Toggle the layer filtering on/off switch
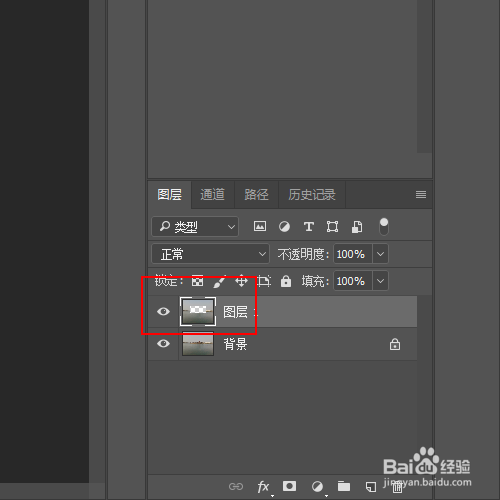The height and width of the screenshot is (500, 500). click(384, 227)
